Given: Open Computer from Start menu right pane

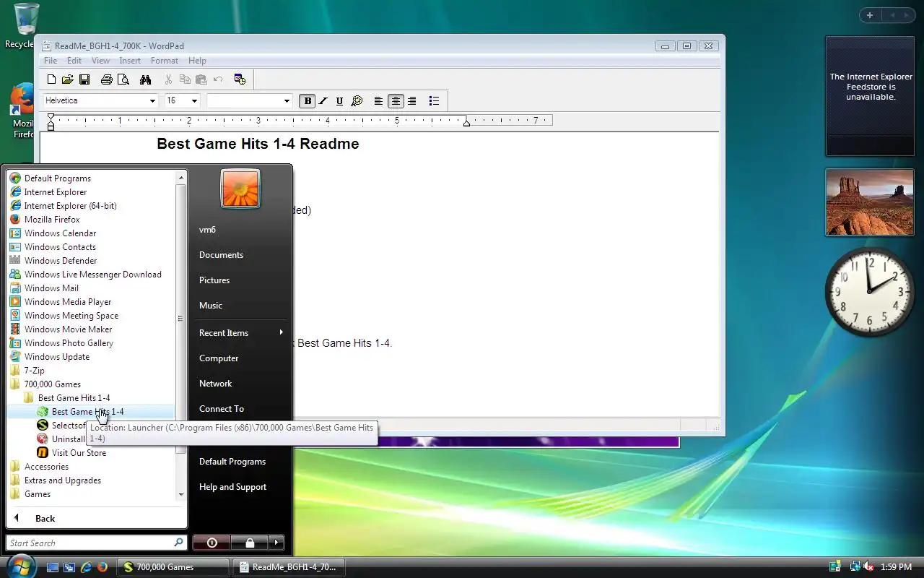Looking at the screenshot, I should pyautogui.click(x=240, y=358).
